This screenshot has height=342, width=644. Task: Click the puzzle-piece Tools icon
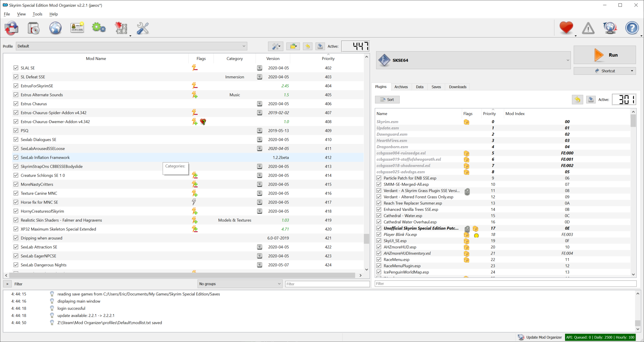tap(121, 28)
